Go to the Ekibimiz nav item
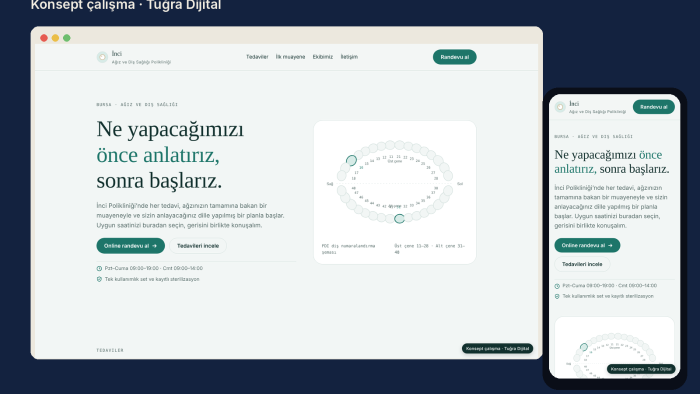This screenshot has width=700, height=394. tap(323, 57)
